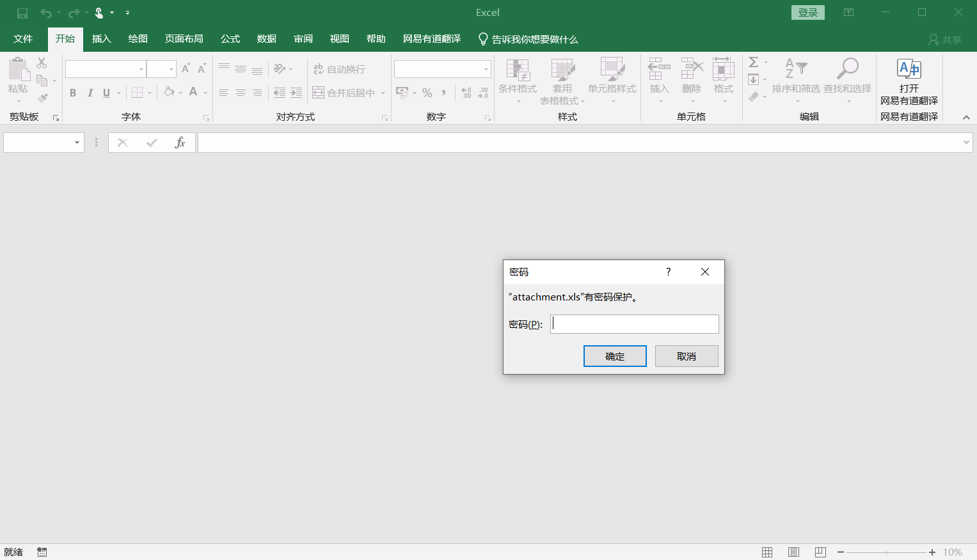Viewport: 977px width, 560px height.
Task: Toggle Wrap Text (自动换行)
Action: (x=339, y=69)
